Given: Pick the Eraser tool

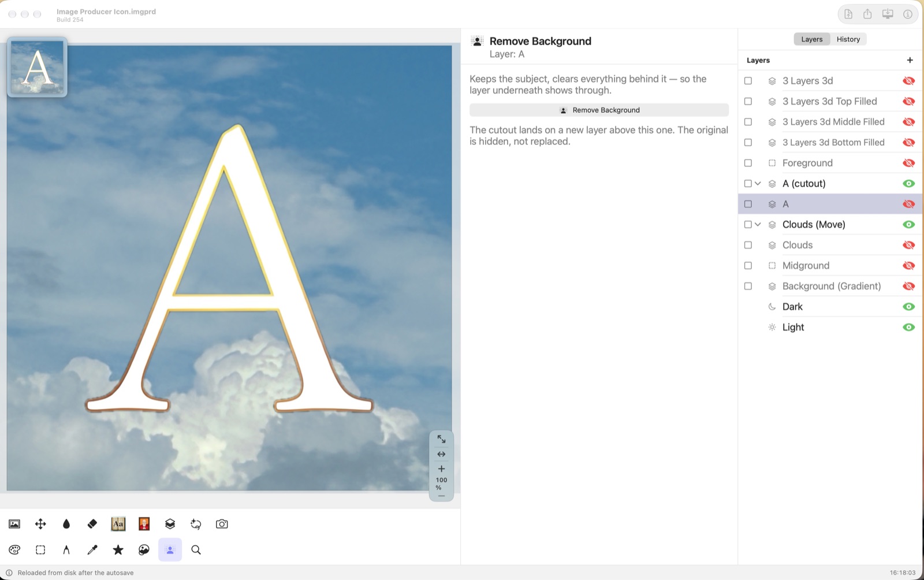Looking at the screenshot, I should pos(92,524).
